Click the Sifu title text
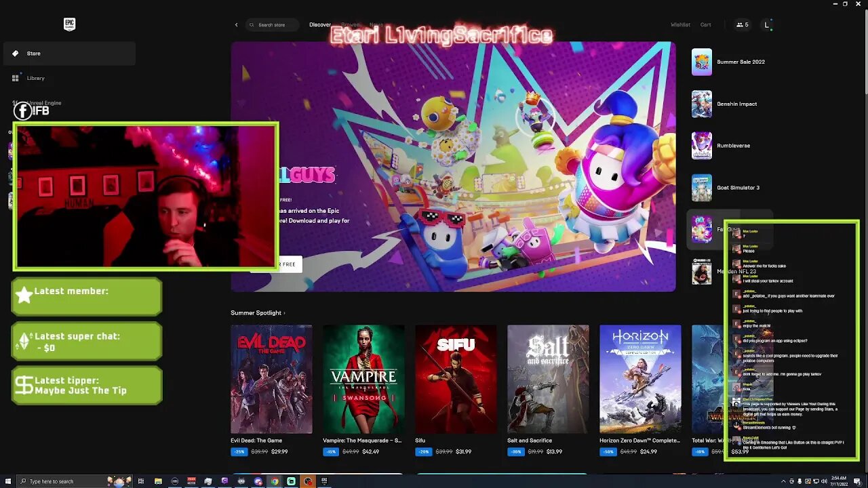Viewport: 868px width, 488px height. 420,441
